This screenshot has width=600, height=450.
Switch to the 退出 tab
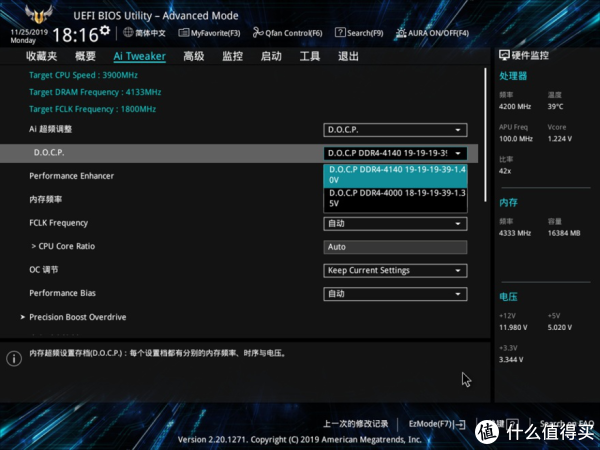point(348,56)
